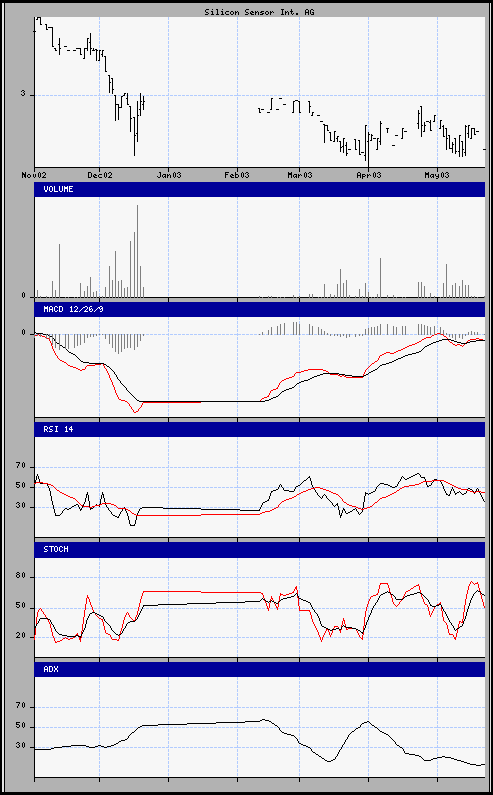
Task: Click the ADX peak near Apr03
Action: (x=368, y=721)
